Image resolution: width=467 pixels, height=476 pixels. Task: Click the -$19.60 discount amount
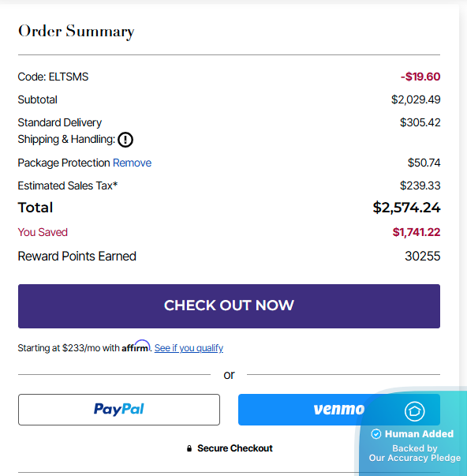(x=420, y=77)
